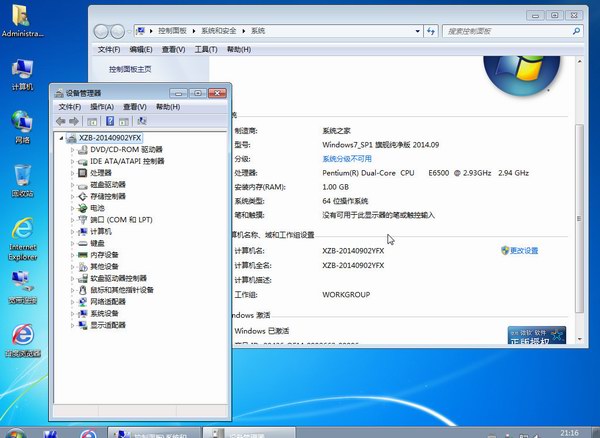This screenshot has width=600, height=438.
Task: Expand the 系统设备 node arrow
Action: [x=72, y=314]
